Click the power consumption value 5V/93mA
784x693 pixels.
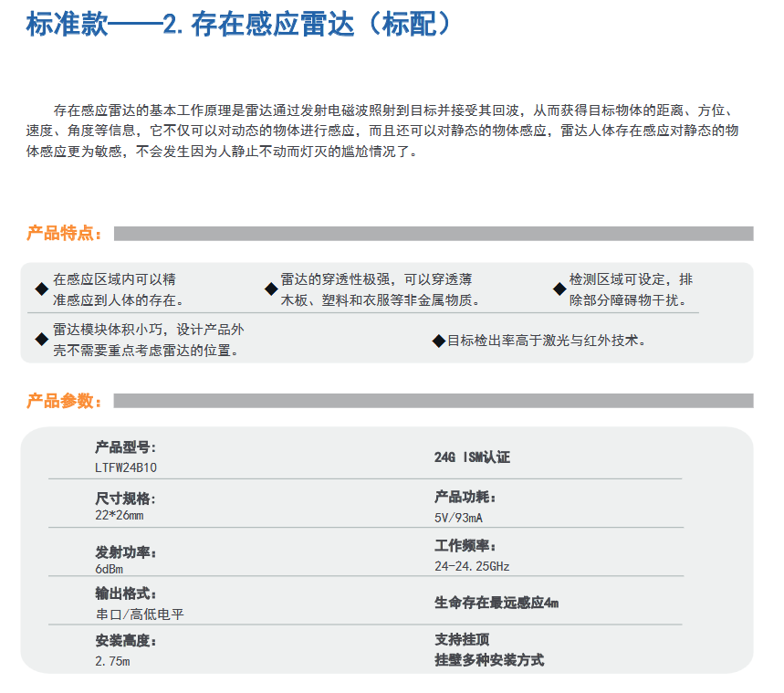(x=458, y=517)
